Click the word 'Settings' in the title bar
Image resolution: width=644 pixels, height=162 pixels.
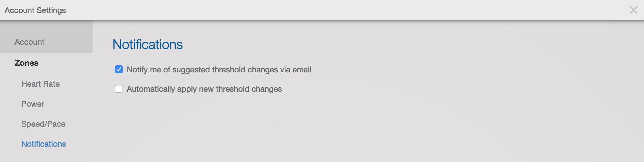pos(51,10)
